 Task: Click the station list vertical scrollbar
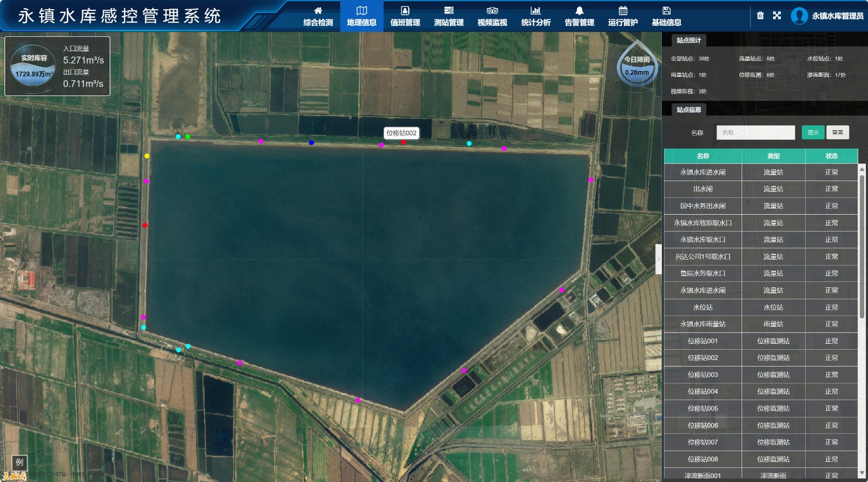862,247
